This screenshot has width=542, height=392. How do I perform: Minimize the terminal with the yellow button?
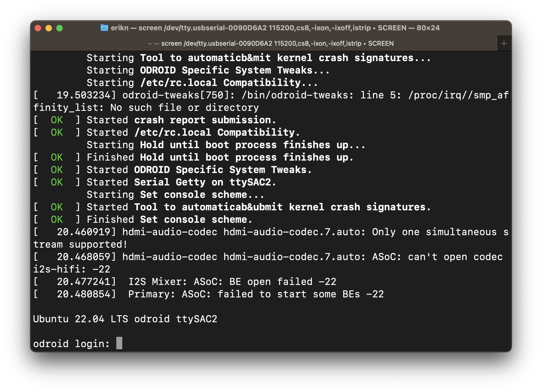pyautogui.click(x=49, y=28)
